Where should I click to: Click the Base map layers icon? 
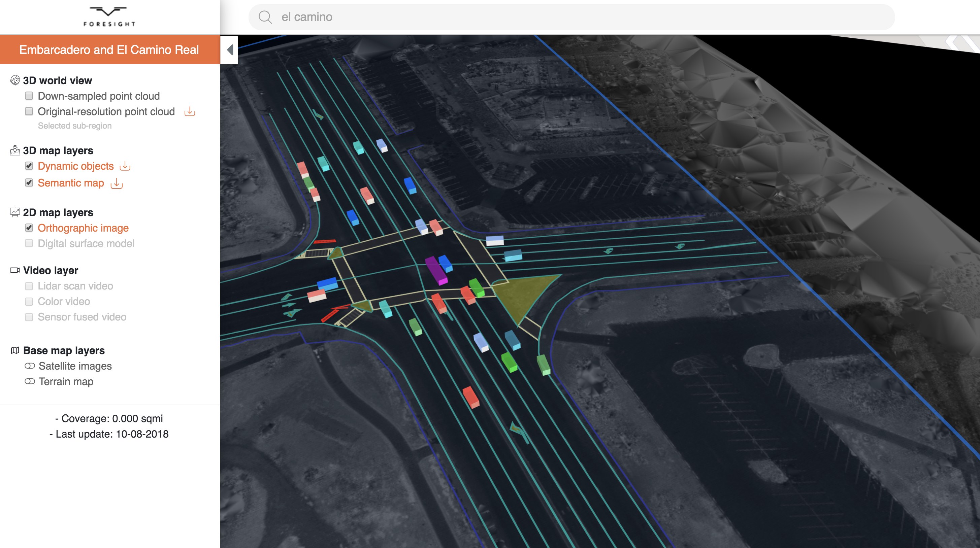click(15, 351)
